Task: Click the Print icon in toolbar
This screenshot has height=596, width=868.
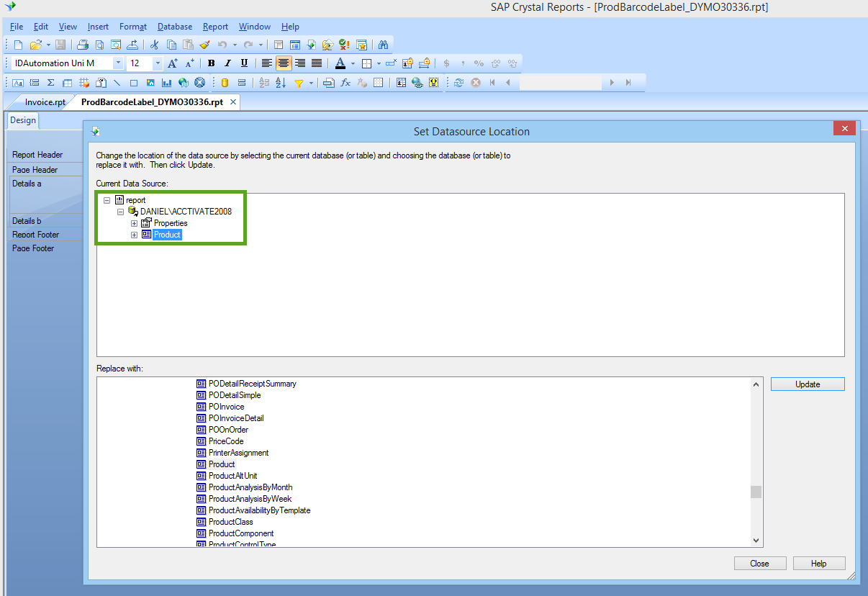Action: coord(83,45)
